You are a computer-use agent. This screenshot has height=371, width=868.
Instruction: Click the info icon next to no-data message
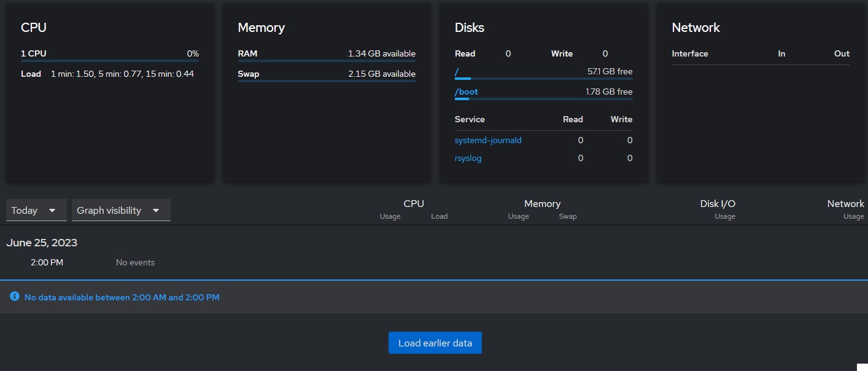pyautogui.click(x=15, y=297)
